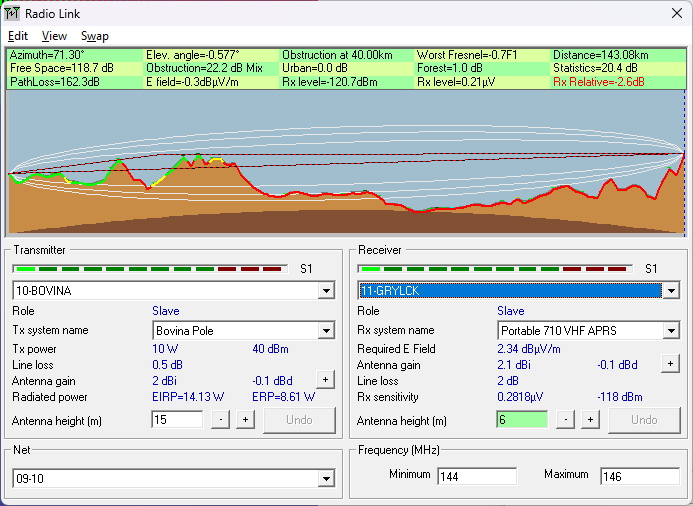Click the PathLoss=162.3dB value

[x=54, y=82]
